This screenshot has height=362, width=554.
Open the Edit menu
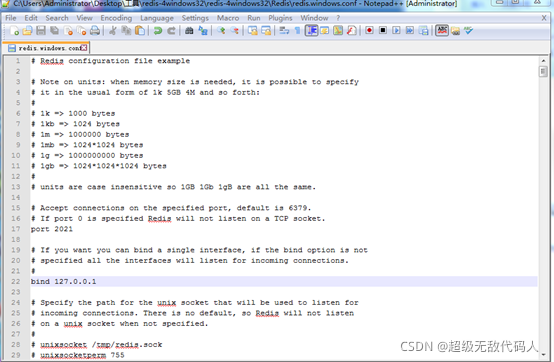[31, 18]
